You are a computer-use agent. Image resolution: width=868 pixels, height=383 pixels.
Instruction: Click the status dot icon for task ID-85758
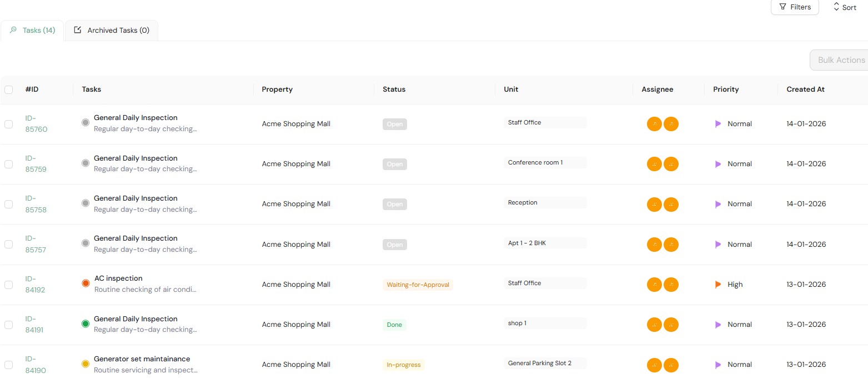click(x=86, y=203)
